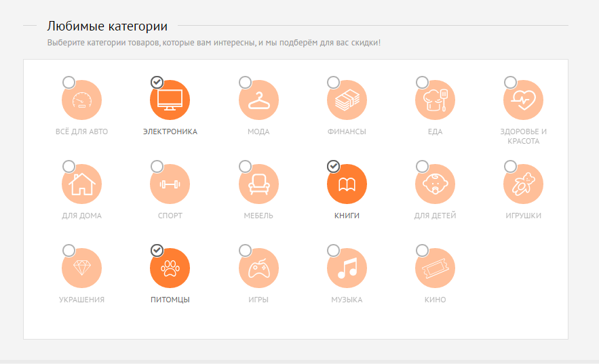Choose the armchair icon for Мебель

click(x=258, y=184)
